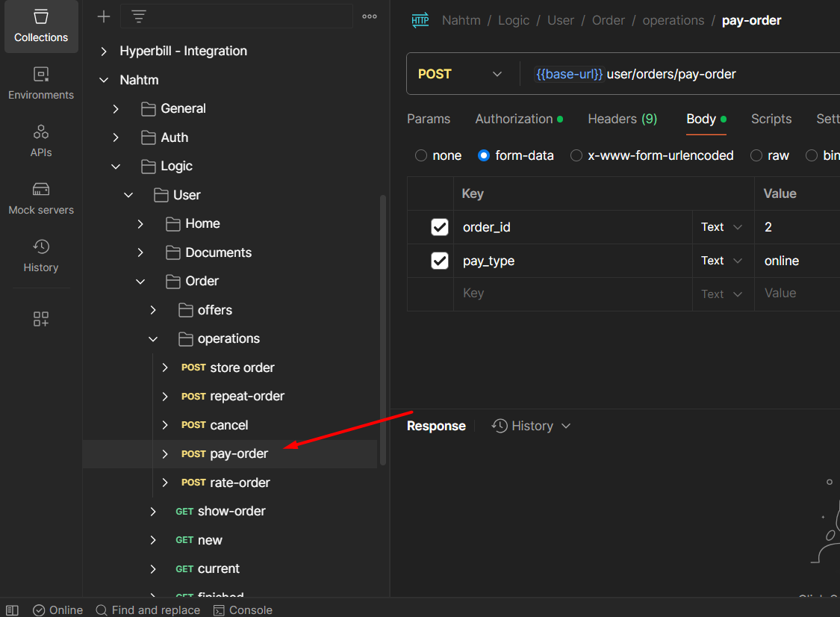Image resolution: width=840 pixels, height=617 pixels.
Task: Click the Response label
Action: pos(436,427)
